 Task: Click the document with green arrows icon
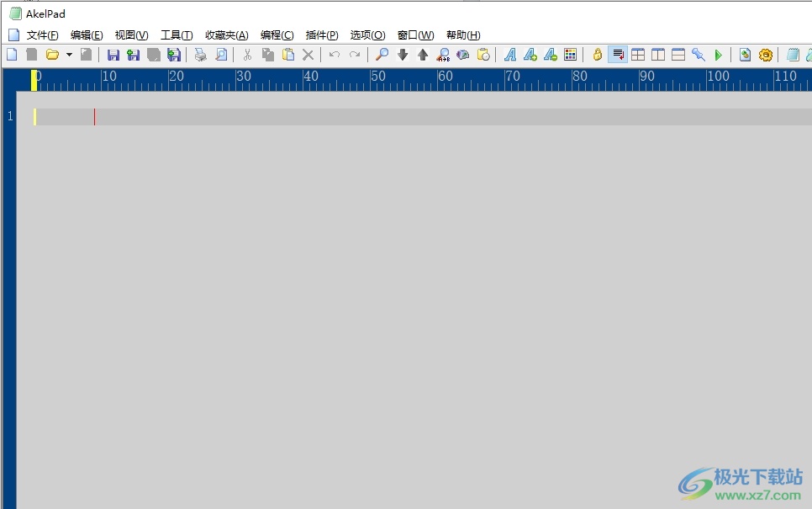pos(746,55)
